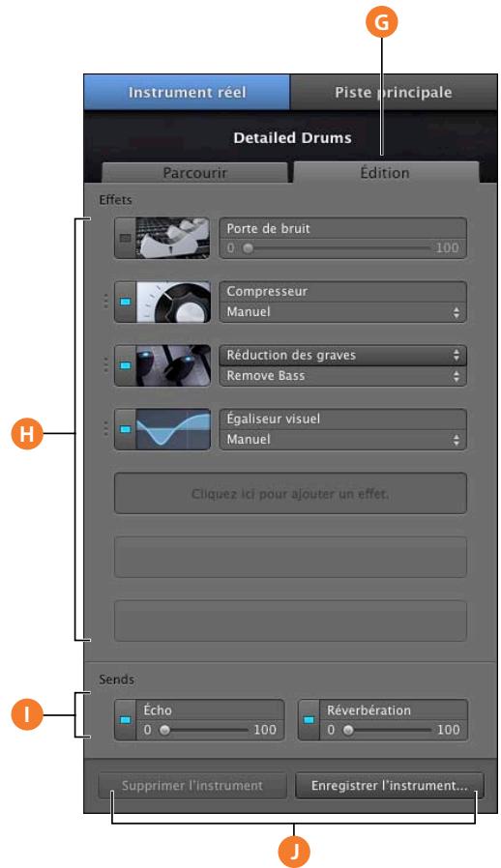
Task: Enable the Porte de bruit effect toggle
Action: pyautogui.click(x=126, y=238)
